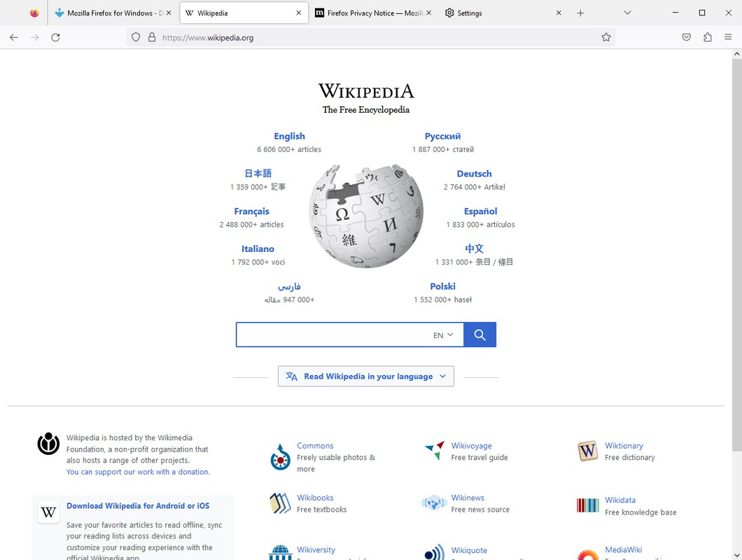
Task: Click the magnifying glass search button
Action: pyautogui.click(x=479, y=335)
